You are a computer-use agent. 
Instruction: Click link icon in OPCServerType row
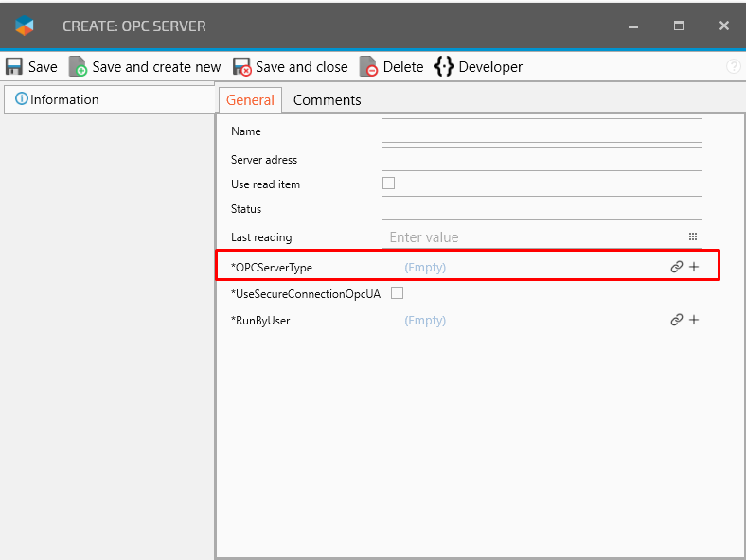(676, 268)
